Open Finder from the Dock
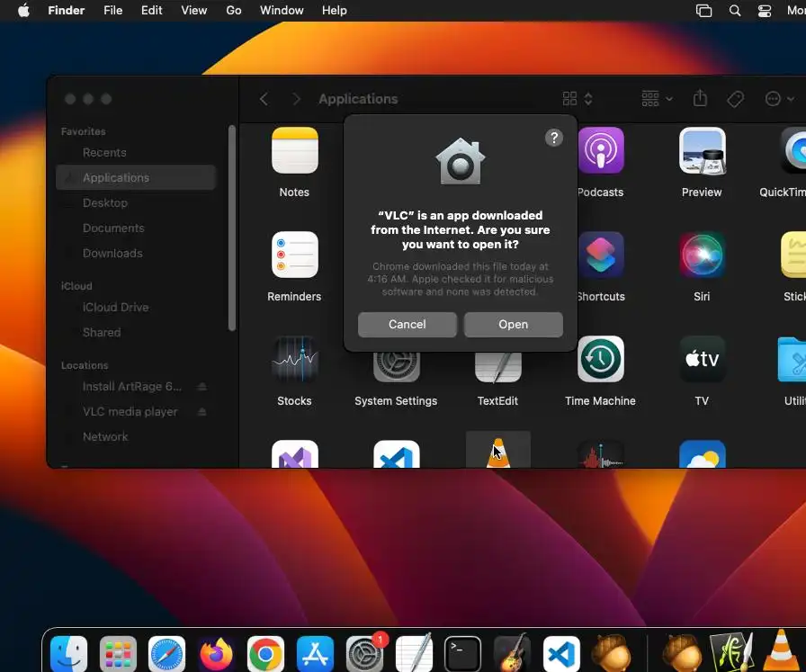The image size is (806, 672). click(x=69, y=653)
